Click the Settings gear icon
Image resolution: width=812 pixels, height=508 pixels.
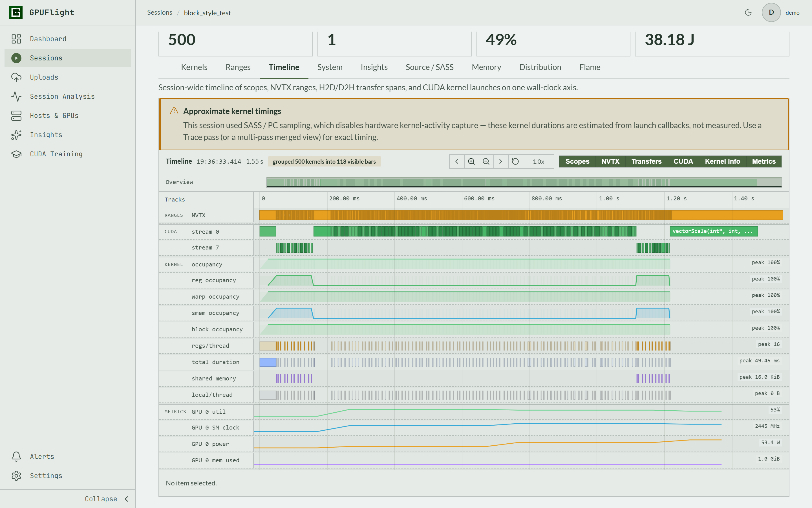tap(16, 476)
